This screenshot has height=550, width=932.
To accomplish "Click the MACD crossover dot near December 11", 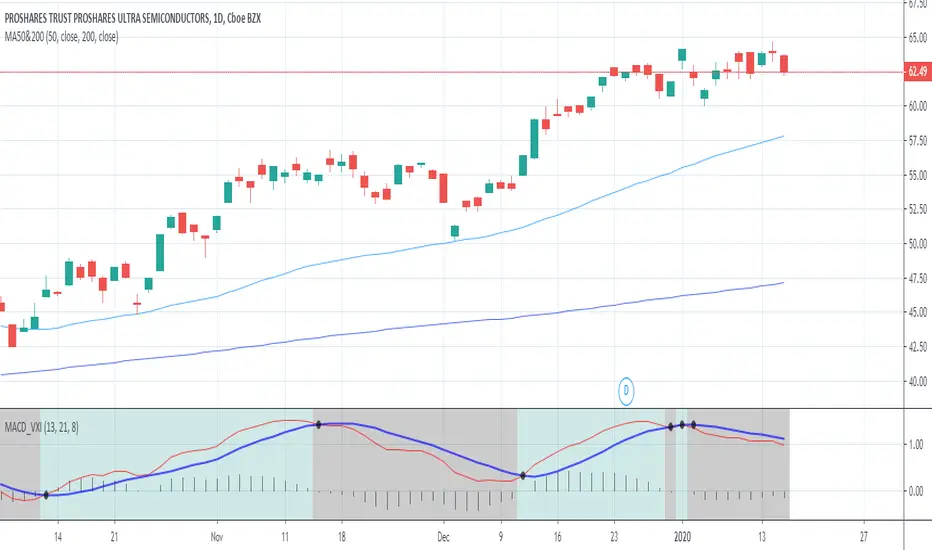I will click(523, 476).
